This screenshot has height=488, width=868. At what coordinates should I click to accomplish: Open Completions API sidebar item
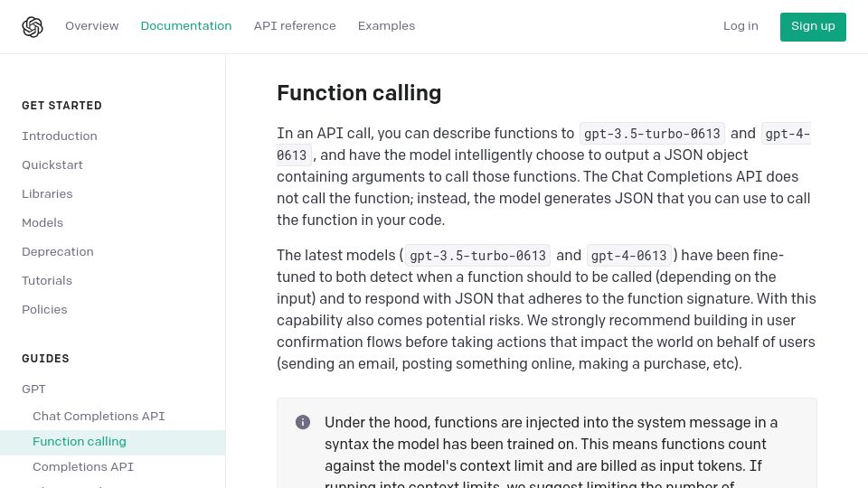pos(83,467)
